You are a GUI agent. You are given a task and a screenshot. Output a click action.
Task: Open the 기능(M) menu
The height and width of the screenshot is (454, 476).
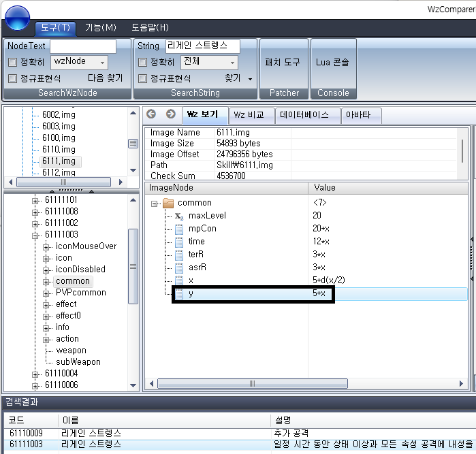click(x=101, y=28)
